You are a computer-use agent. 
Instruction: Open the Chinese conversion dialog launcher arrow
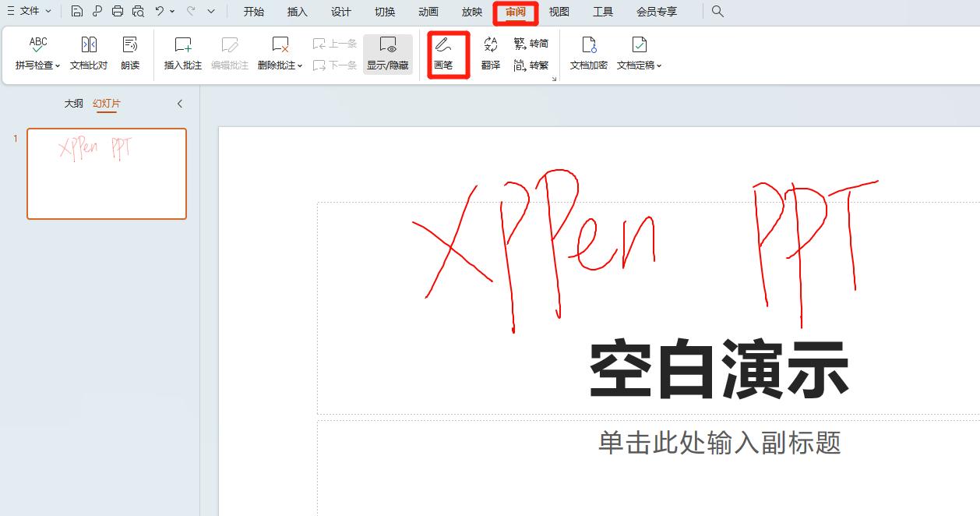555,79
